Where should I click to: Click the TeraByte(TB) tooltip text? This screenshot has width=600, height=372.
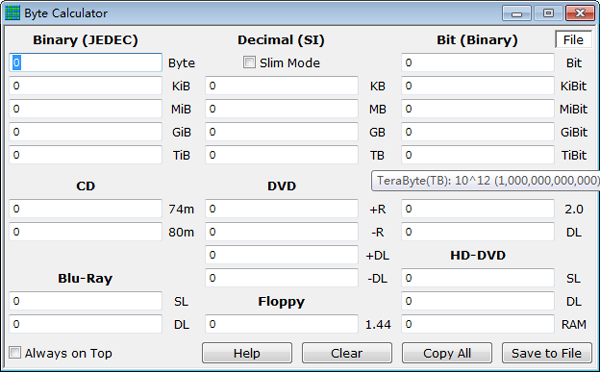point(488,181)
